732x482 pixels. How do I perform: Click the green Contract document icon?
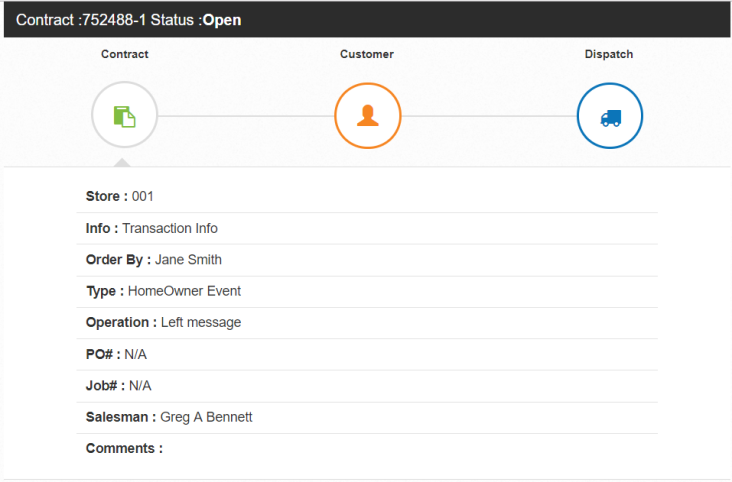point(124,116)
